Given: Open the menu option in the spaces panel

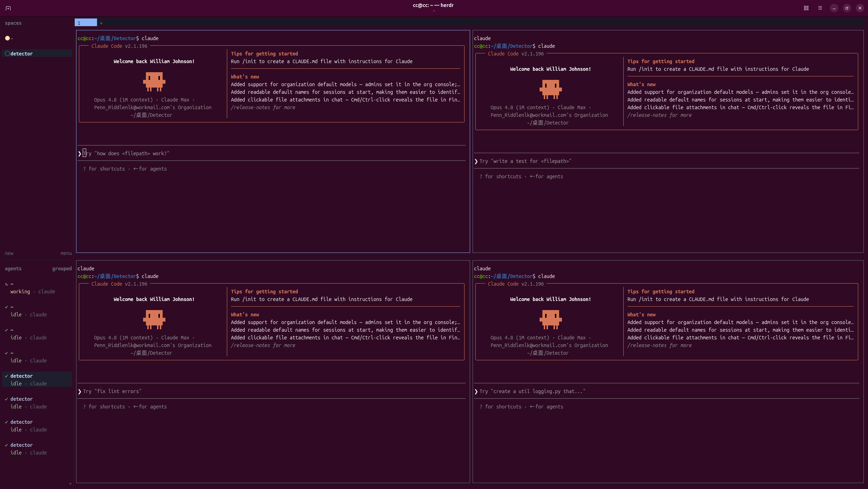Looking at the screenshot, I should click(66, 253).
